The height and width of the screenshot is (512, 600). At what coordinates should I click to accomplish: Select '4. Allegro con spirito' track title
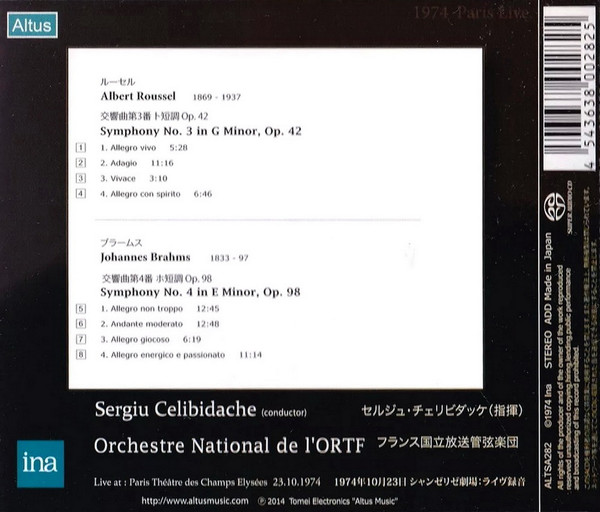point(140,194)
